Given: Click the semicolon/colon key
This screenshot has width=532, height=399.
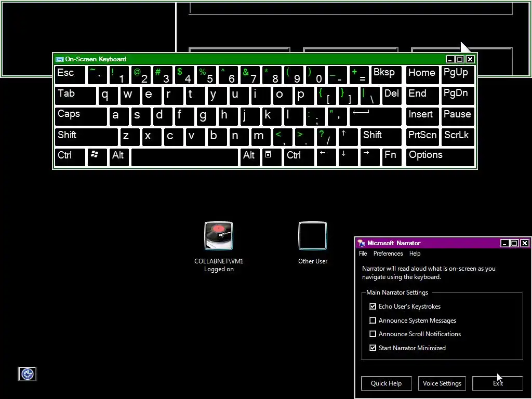Looking at the screenshot, I should coord(315,116).
